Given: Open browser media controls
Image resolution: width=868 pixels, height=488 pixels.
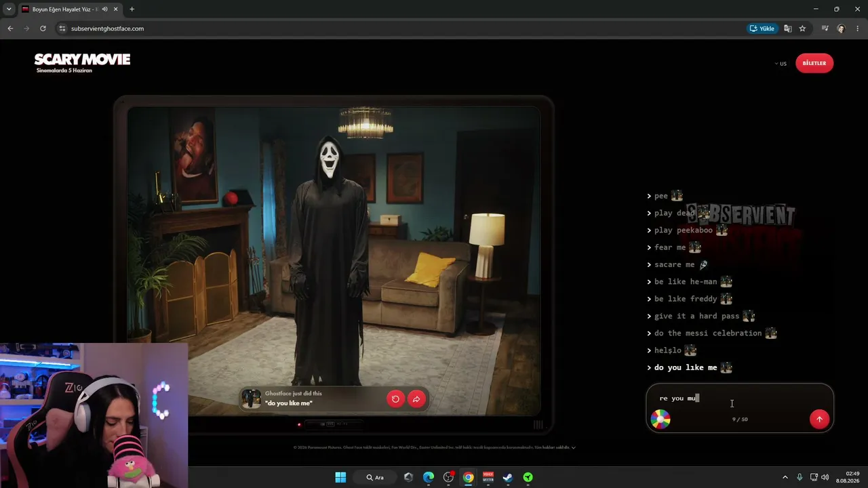Looking at the screenshot, I should coord(825,28).
